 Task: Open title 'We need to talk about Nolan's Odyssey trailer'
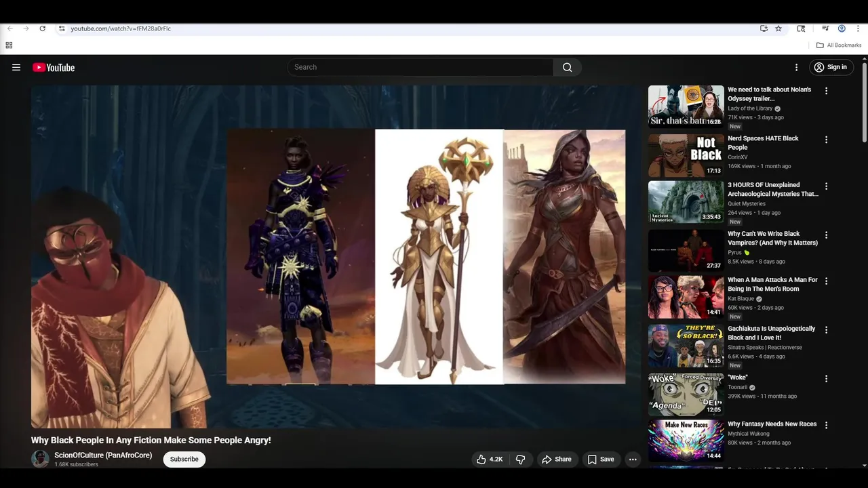click(x=769, y=94)
